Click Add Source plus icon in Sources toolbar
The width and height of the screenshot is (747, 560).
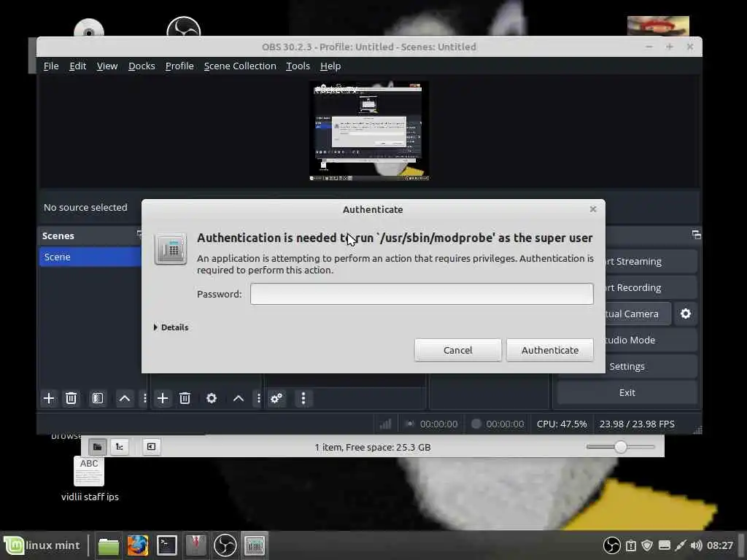(x=163, y=398)
